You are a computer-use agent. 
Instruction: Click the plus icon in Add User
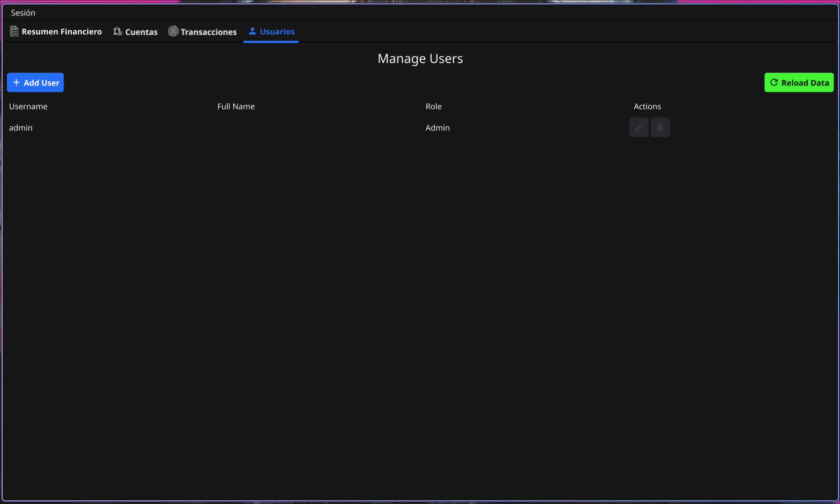16,83
